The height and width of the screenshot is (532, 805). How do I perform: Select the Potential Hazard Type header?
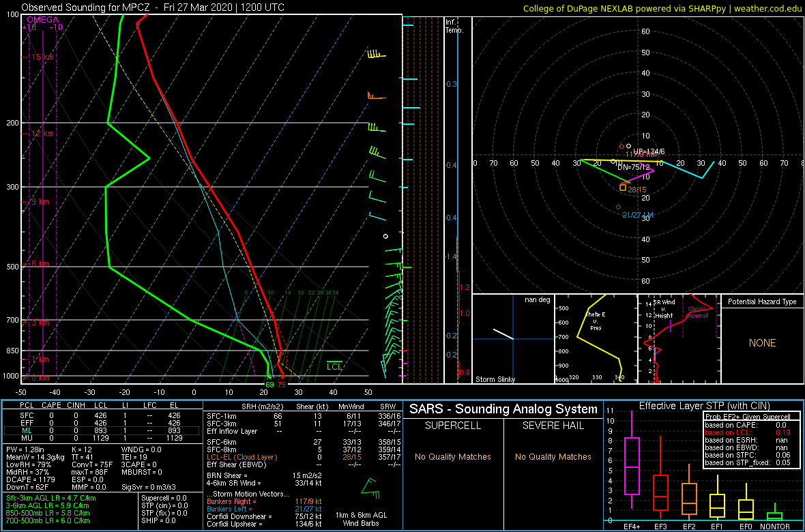pos(763,301)
